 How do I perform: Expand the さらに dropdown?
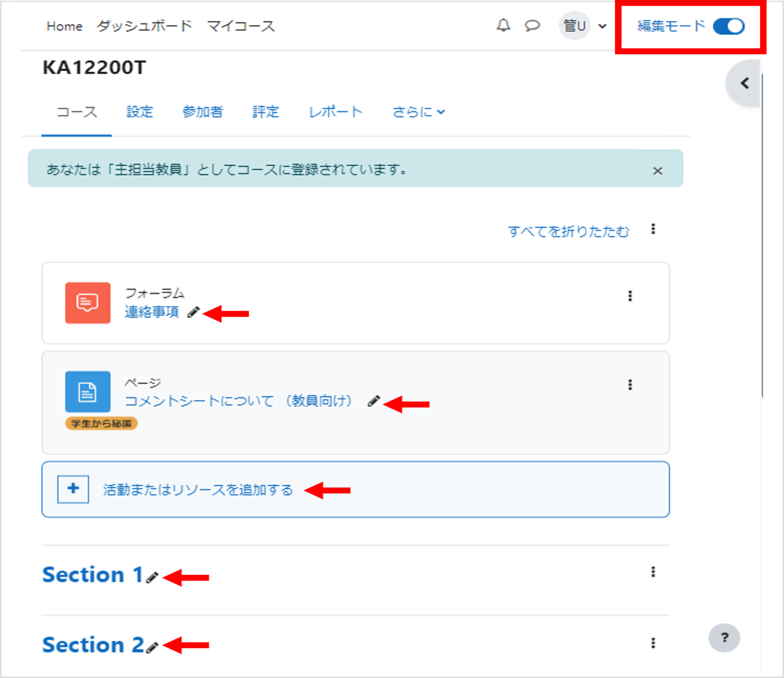(x=419, y=112)
